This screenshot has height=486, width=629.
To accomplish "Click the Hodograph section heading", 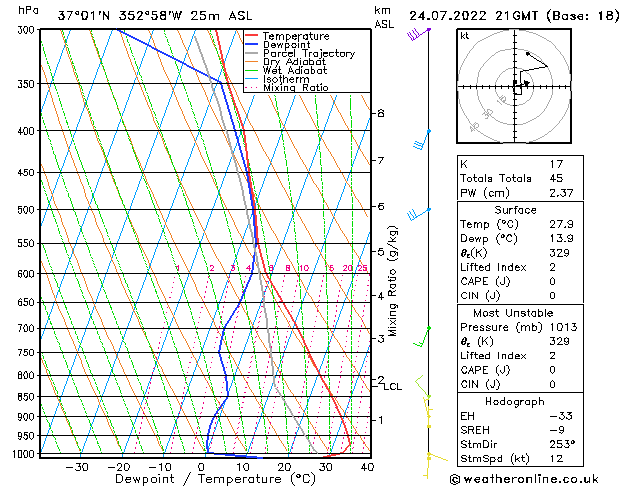I will tap(515, 402).
